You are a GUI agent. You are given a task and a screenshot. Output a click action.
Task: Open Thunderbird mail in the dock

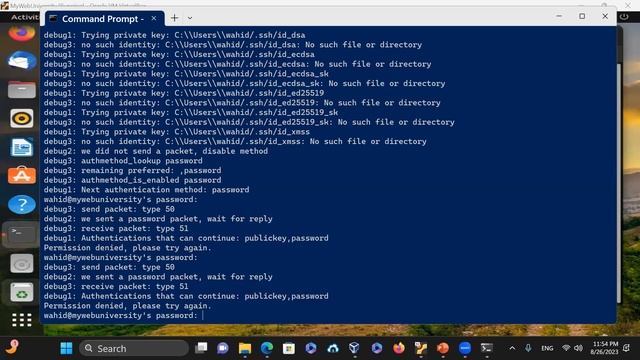coord(22,61)
